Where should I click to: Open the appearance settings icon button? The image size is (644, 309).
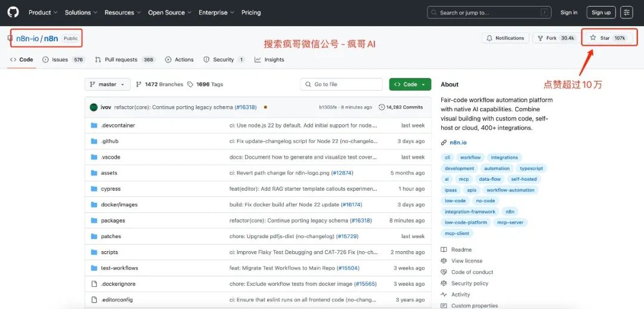pyautogui.click(x=626, y=13)
